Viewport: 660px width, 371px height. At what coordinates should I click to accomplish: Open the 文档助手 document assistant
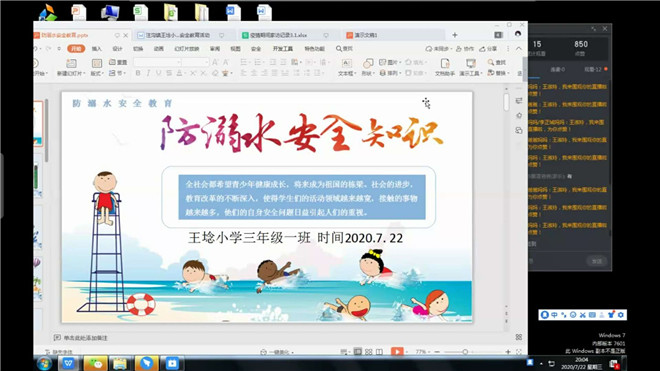click(444, 67)
